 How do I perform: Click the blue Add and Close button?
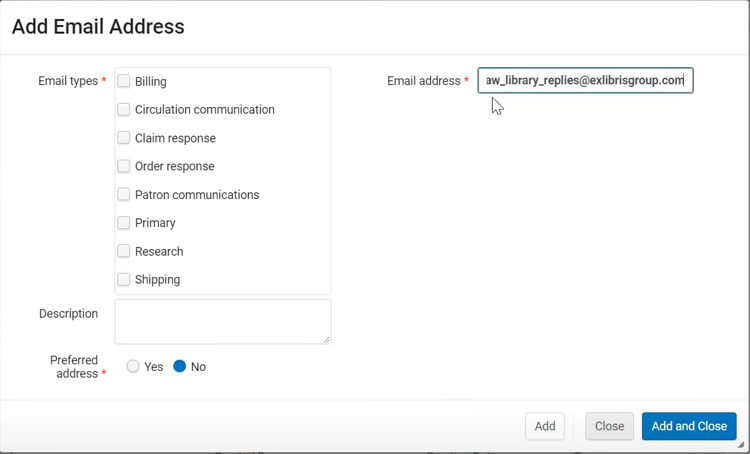tap(689, 426)
